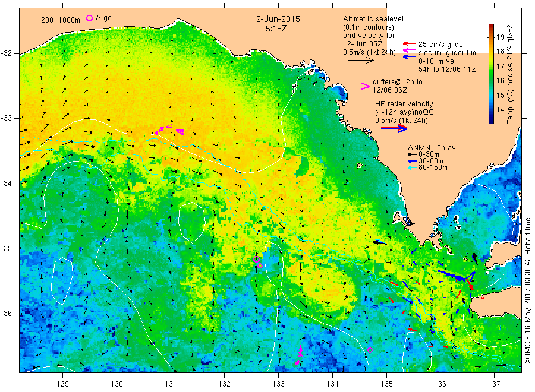The height and width of the screenshot is (392, 535).
Task: Click the red 25 cm/s glide arrow
Action: [x=410, y=43]
